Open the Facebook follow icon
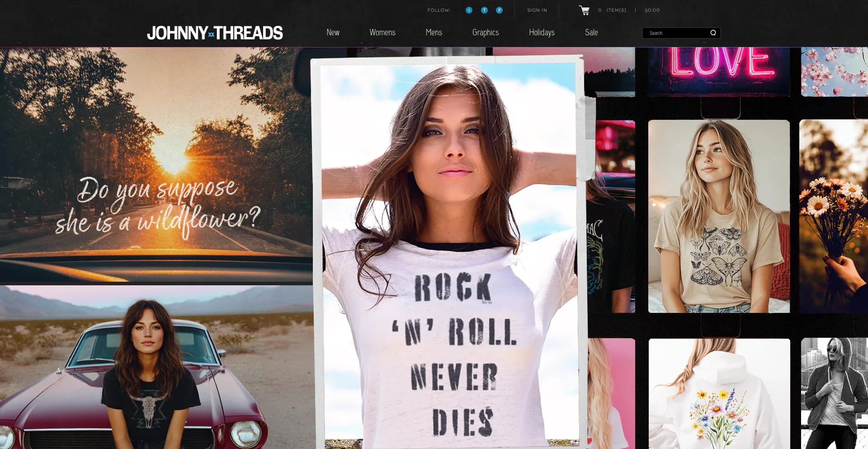The height and width of the screenshot is (449, 868). tap(499, 10)
